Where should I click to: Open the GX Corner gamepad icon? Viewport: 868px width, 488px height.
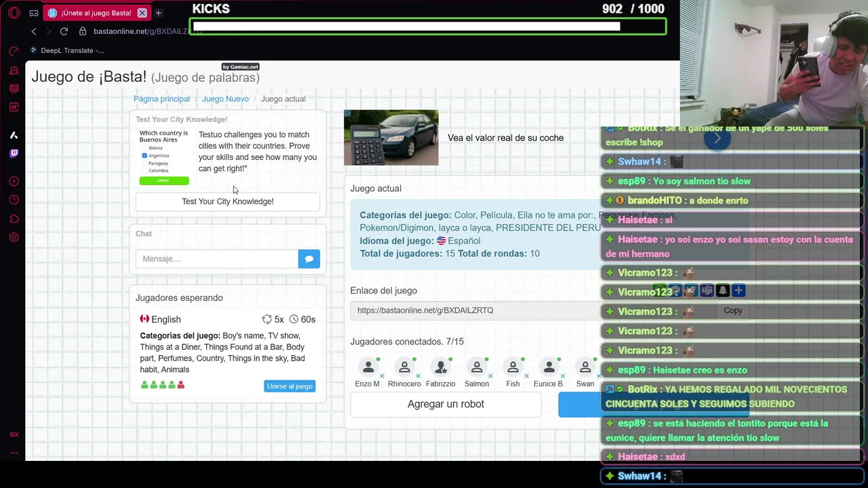pyautogui.click(x=33, y=13)
